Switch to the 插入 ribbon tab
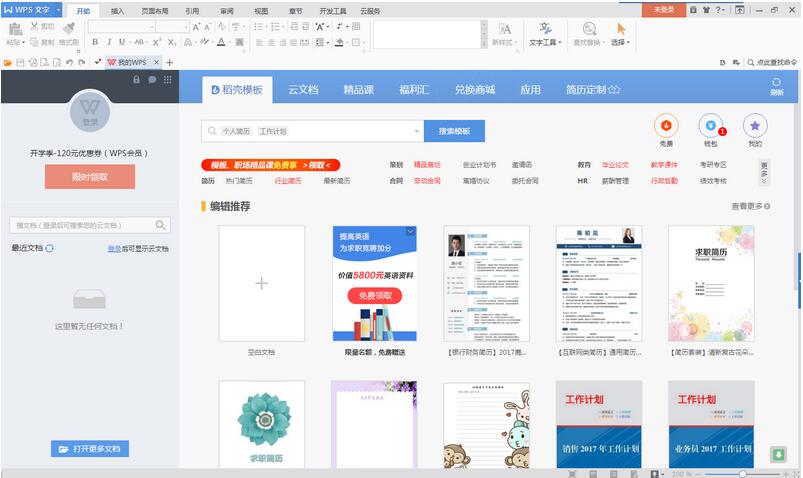This screenshot has height=478, width=803. click(x=117, y=11)
